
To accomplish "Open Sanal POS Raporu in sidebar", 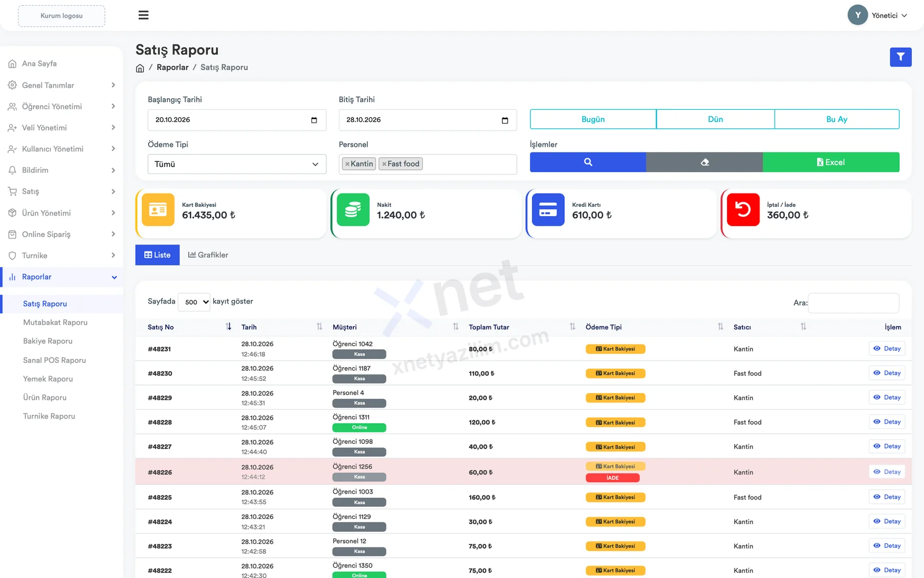I will point(54,360).
